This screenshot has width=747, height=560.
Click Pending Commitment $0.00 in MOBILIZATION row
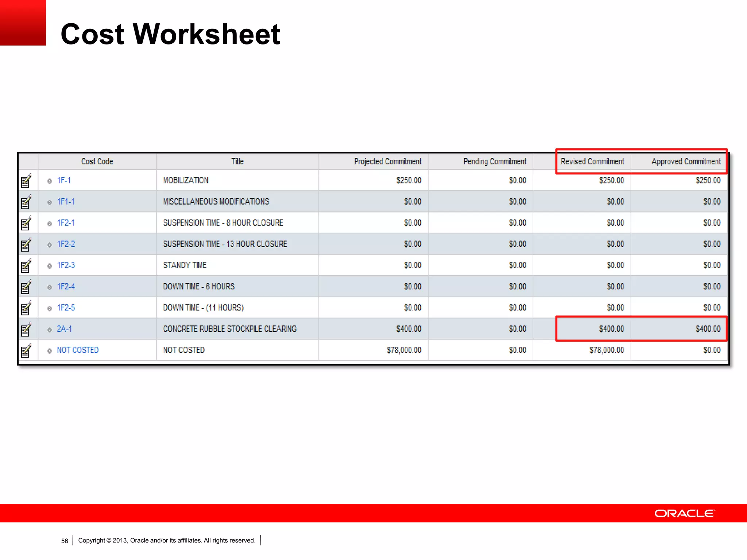(518, 180)
